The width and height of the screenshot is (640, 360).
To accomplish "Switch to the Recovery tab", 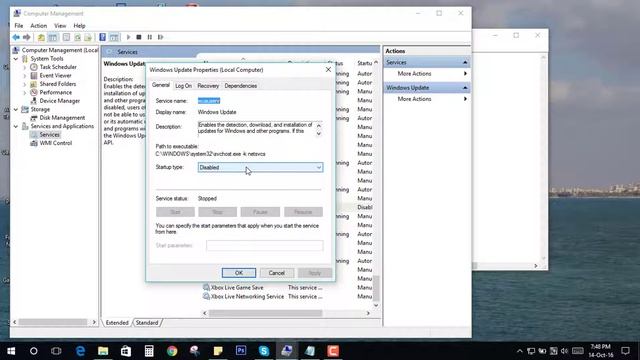I will tap(208, 86).
